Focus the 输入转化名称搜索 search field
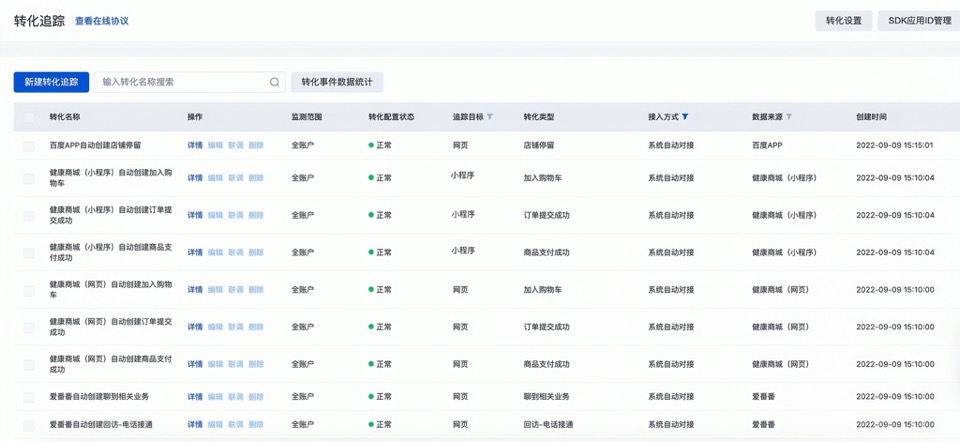Image resolution: width=960 pixels, height=442 pixels. pyautogui.click(x=180, y=82)
